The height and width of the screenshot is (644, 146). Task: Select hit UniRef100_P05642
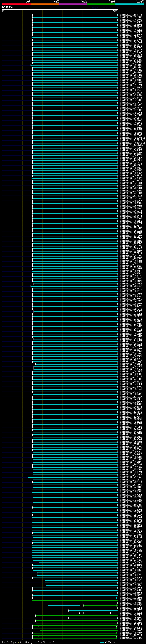pos(131,90)
